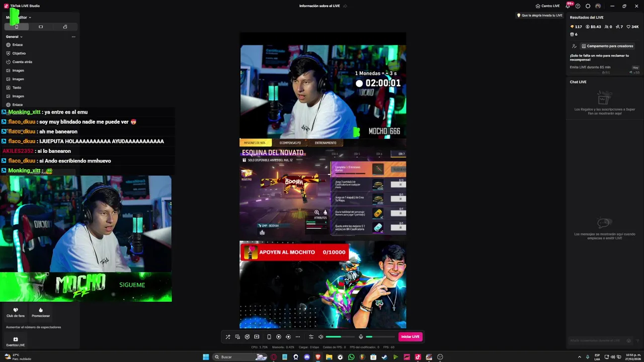
Task: Open more options in bottom toolbar
Action: (298, 337)
